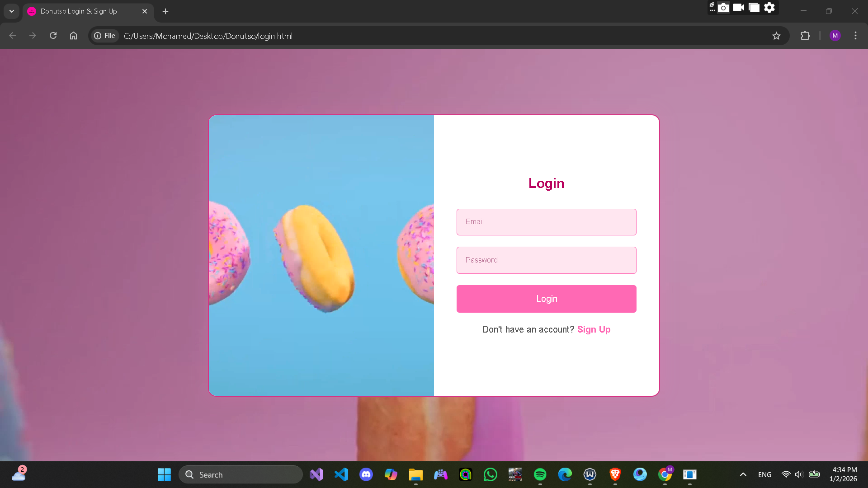Reload the login page
The width and height of the screenshot is (868, 488).
point(53,36)
